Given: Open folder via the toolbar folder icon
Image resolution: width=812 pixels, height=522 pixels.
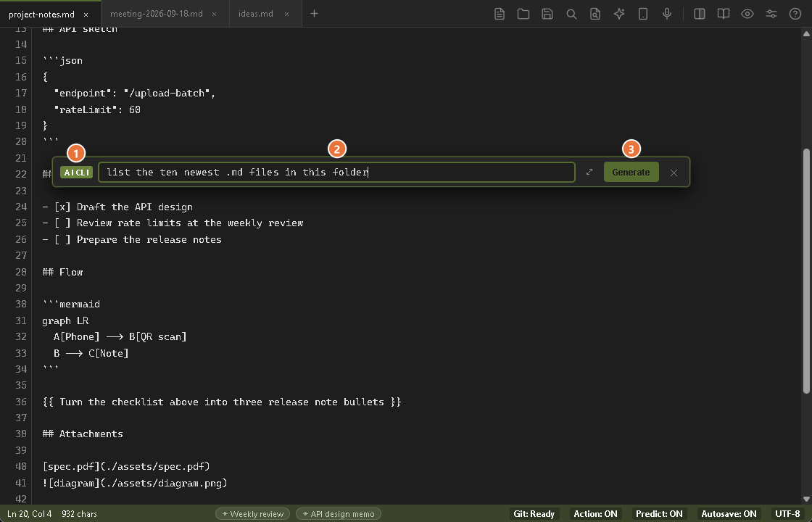Looking at the screenshot, I should (x=523, y=14).
